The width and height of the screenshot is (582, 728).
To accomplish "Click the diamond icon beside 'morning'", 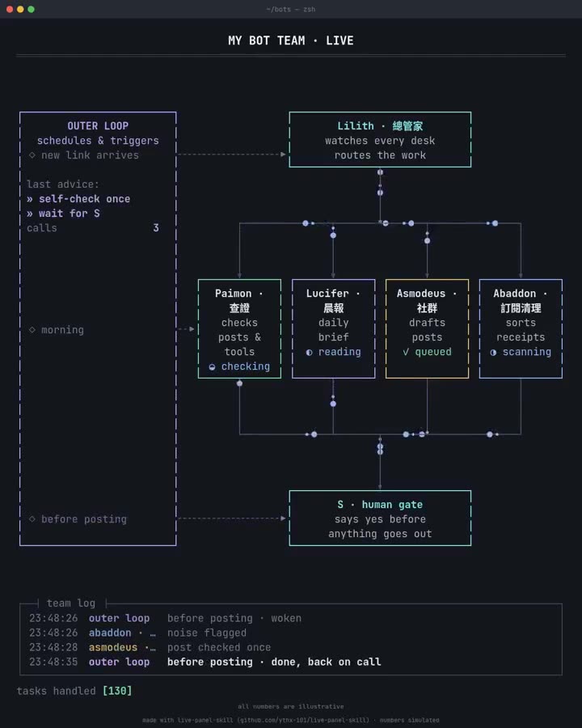I will point(32,330).
